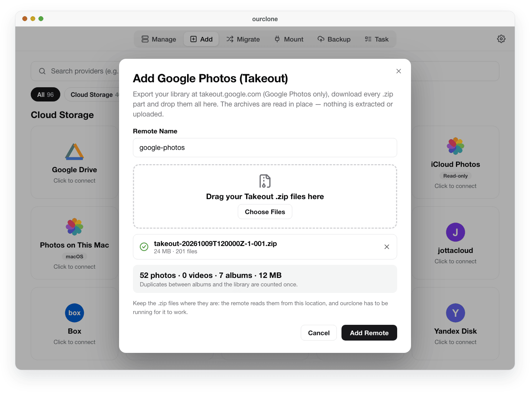Click the Box provider name
532x394 pixels.
coord(75,331)
